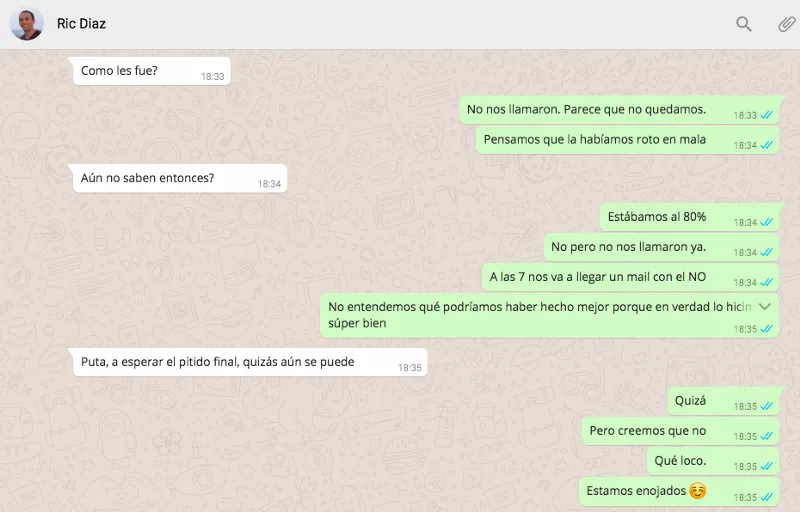Click the paperclip attach icon
800x512 pixels.
tap(786, 24)
